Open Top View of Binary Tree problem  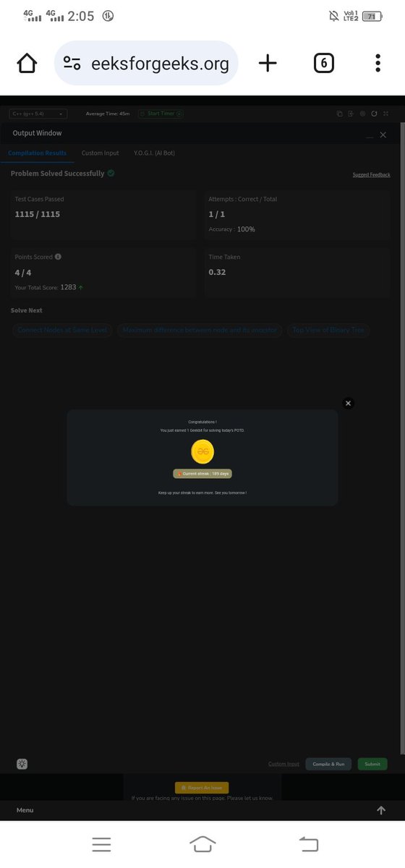click(329, 331)
